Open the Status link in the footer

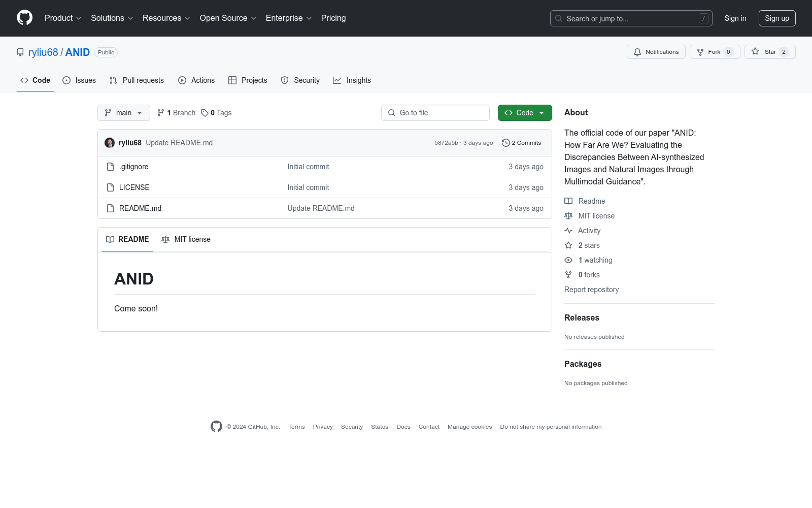(x=380, y=427)
